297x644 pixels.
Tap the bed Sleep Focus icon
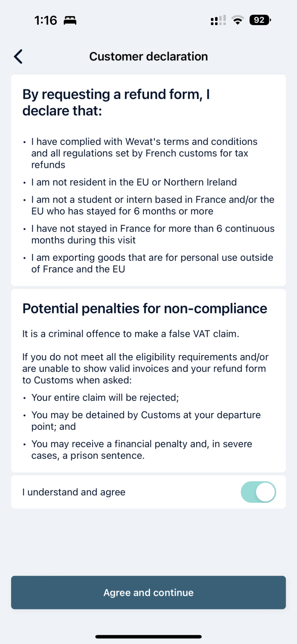coord(70,21)
